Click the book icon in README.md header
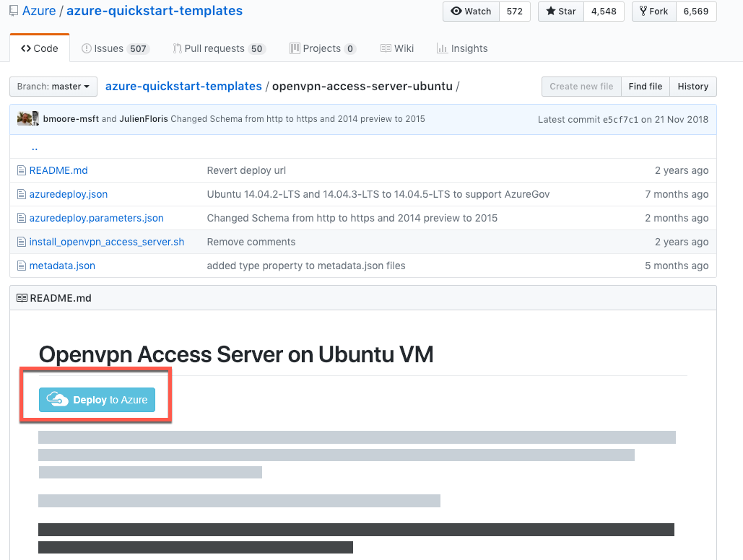Viewport: 743px width, 560px height. pyautogui.click(x=22, y=298)
